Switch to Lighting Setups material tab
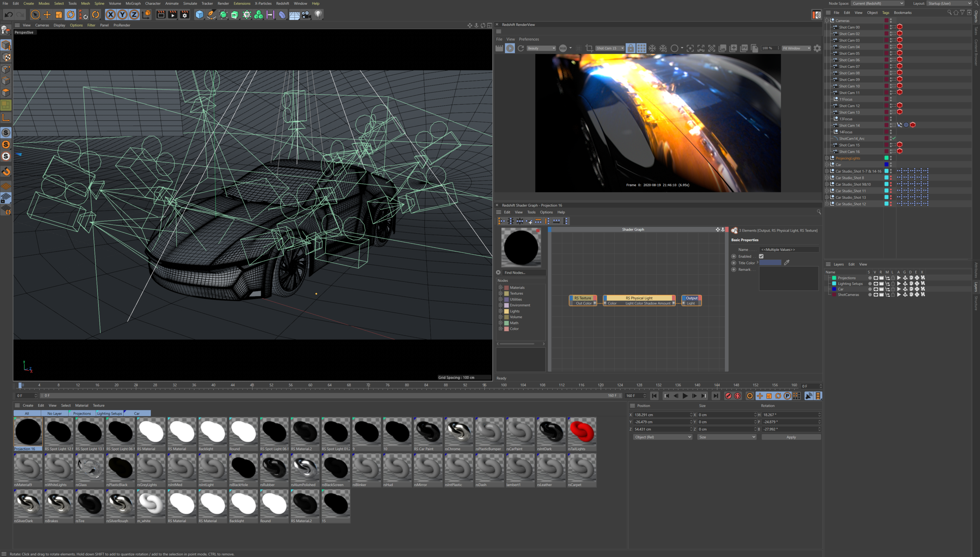This screenshot has width=980, height=557. click(109, 414)
